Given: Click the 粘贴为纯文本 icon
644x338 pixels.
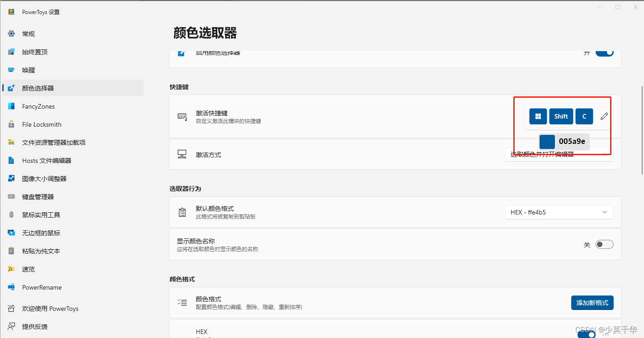Looking at the screenshot, I should 12,251.
